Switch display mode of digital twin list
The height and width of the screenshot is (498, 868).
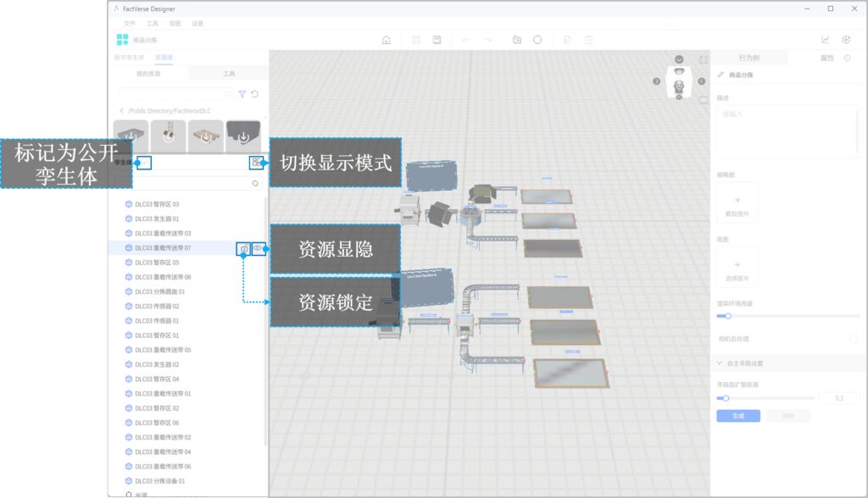255,162
